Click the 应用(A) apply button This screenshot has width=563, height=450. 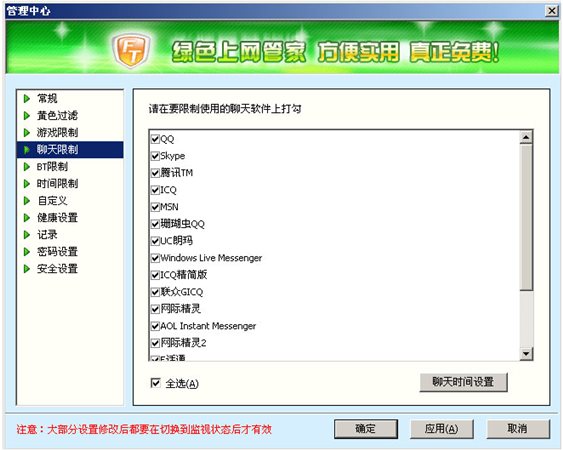click(441, 429)
